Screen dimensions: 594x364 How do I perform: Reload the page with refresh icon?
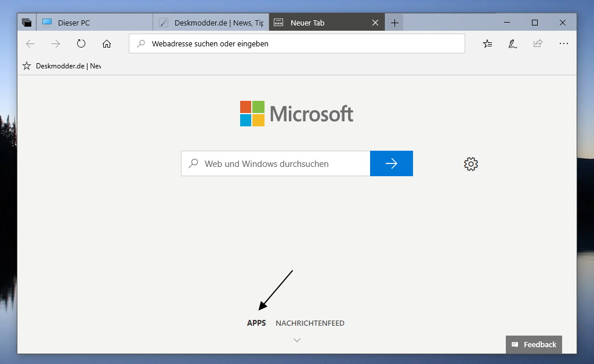[81, 44]
